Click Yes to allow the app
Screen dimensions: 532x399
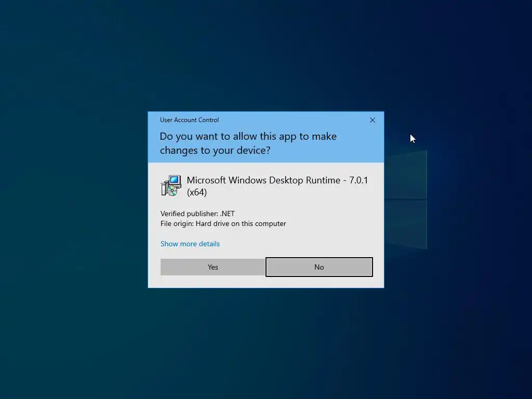(x=212, y=267)
